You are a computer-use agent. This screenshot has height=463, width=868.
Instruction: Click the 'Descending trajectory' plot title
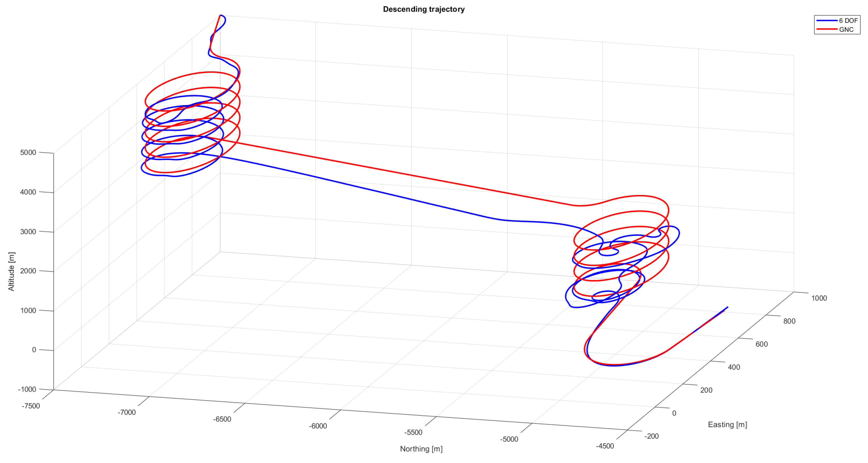[x=424, y=9]
